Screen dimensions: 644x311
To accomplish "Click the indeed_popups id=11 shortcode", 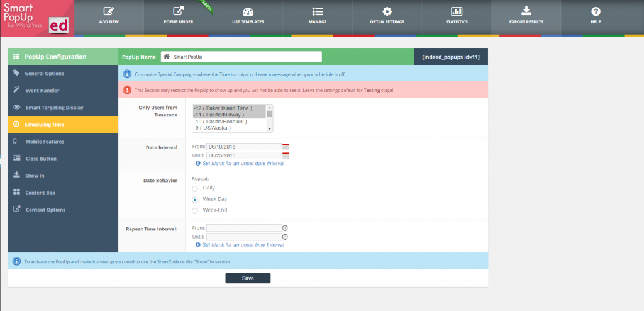I will click(450, 57).
